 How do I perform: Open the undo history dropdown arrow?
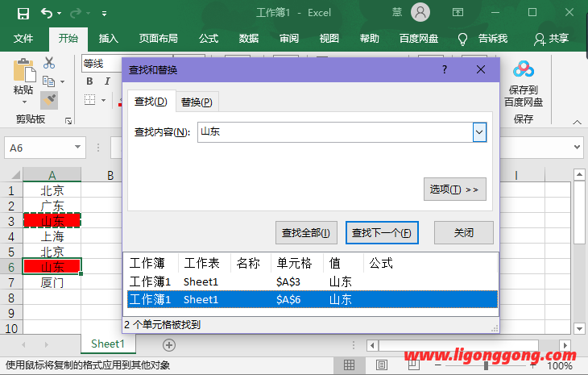pyautogui.click(x=60, y=14)
